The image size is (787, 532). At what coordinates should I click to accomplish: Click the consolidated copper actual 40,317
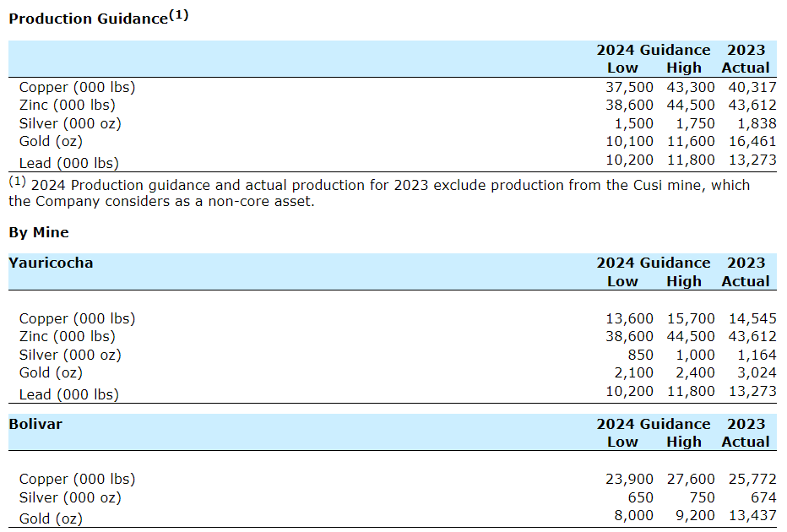pos(752,87)
